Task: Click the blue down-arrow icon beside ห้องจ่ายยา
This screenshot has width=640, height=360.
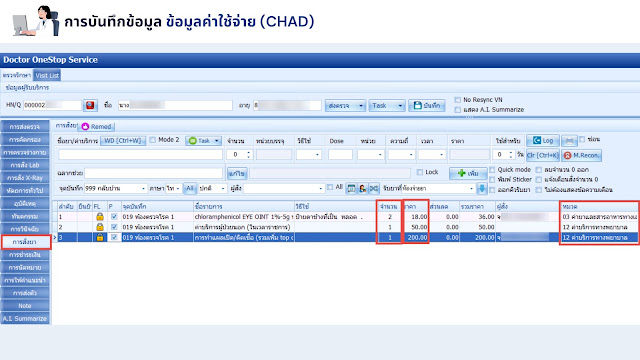Action: click(482, 188)
